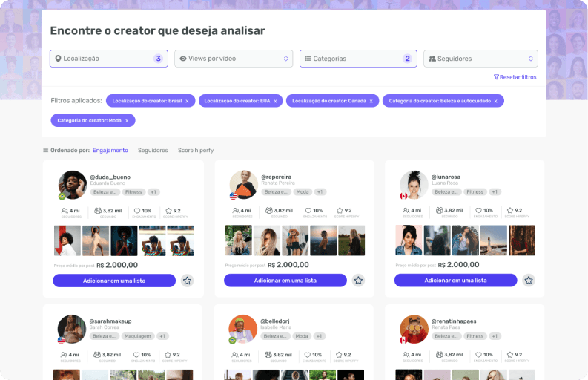Remove the Moda category filter chip

click(x=127, y=121)
